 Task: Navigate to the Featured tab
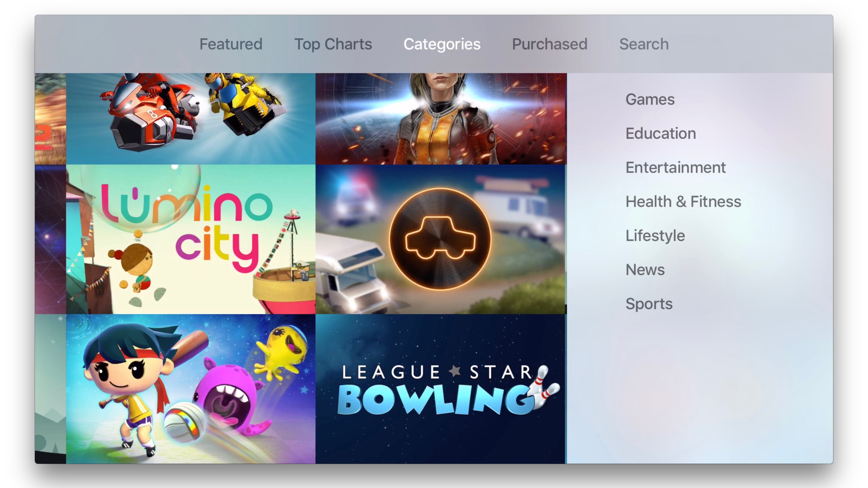[x=231, y=44]
